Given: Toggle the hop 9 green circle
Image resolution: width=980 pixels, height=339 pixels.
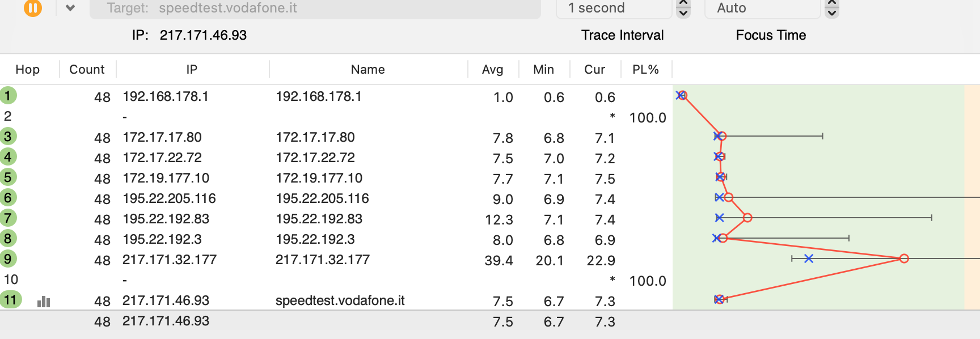Looking at the screenshot, I should (x=8, y=259).
